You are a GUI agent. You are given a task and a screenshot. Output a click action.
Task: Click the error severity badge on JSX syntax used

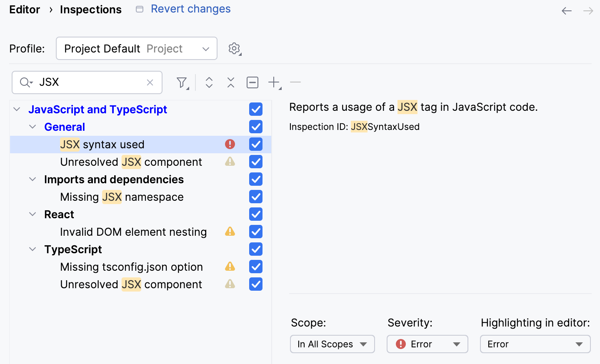(230, 144)
